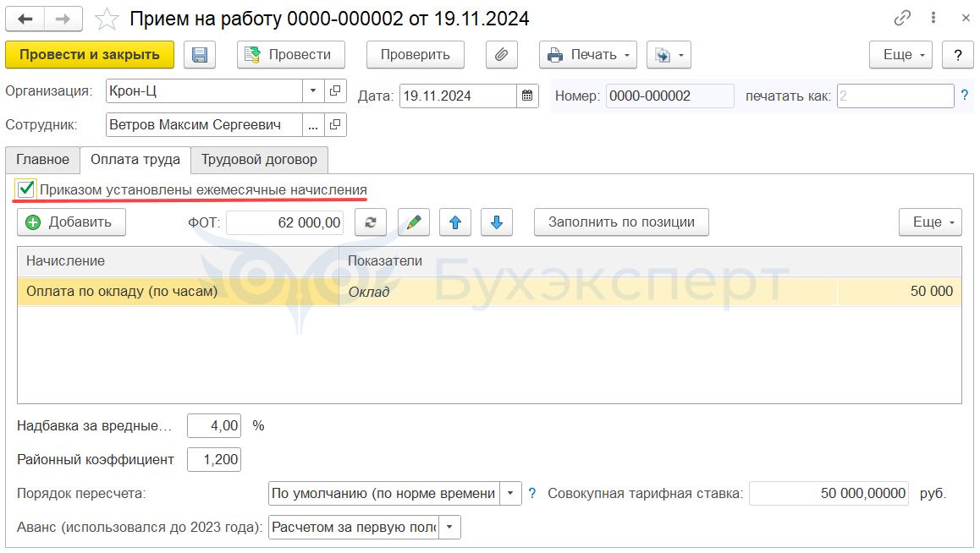Move accrual row up with blue arrow
This screenshot has width=980, height=553.
[x=455, y=222]
